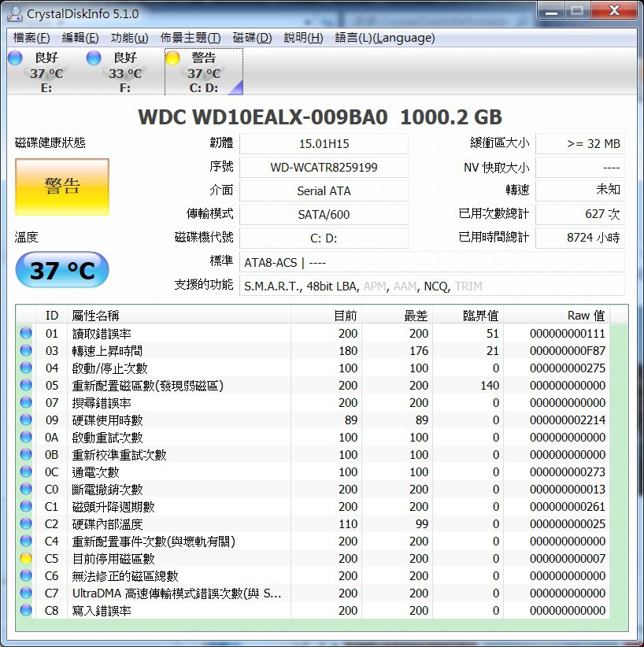Click the 屬性名稱 column header
This screenshot has height=647, width=644.
(180, 316)
